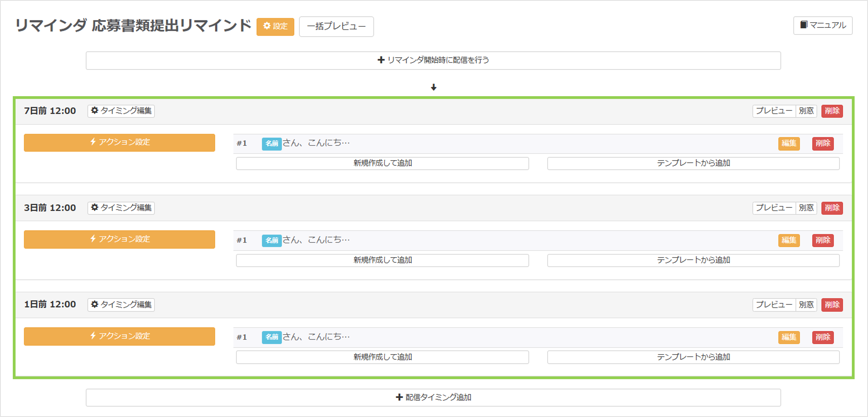Open プレビュー for the 7日前 timing
868x417 pixels.
pyautogui.click(x=774, y=111)
